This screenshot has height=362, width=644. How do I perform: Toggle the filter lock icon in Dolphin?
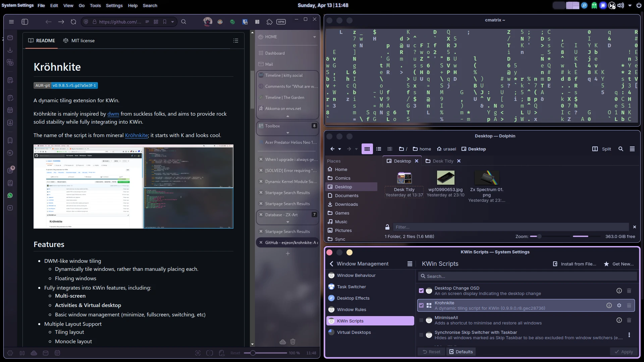(387, 227)
